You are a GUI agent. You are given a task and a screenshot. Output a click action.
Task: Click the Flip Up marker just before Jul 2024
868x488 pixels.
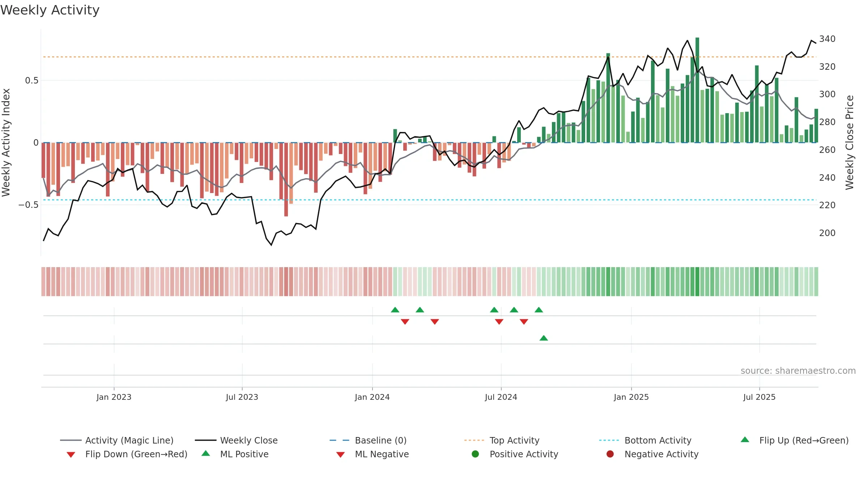[x=494, y=310]
